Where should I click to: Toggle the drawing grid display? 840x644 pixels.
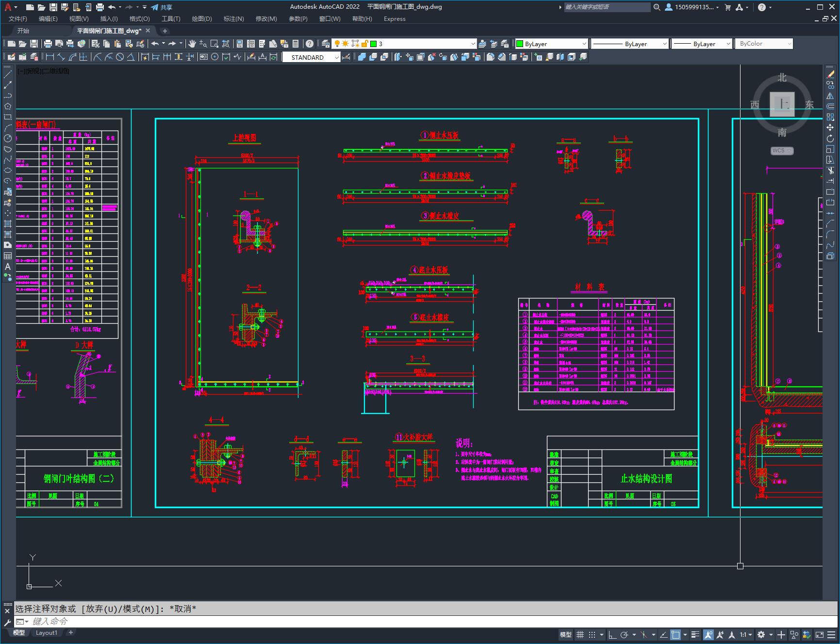point(580,635)
